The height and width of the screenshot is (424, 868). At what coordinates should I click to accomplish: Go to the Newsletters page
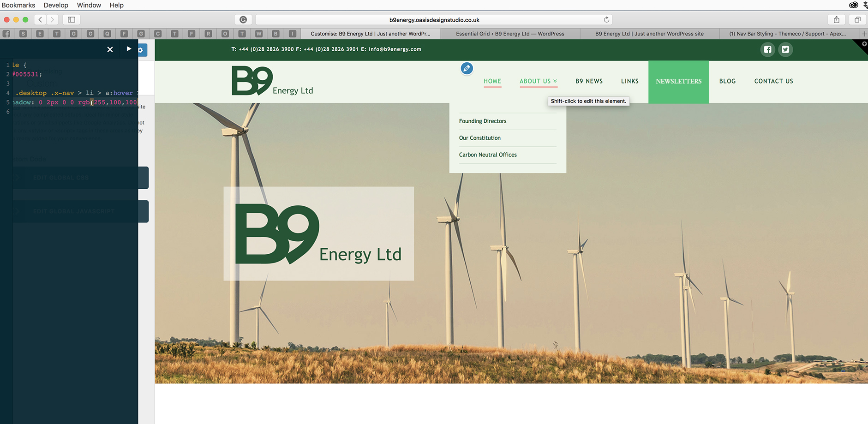(678, 82)
